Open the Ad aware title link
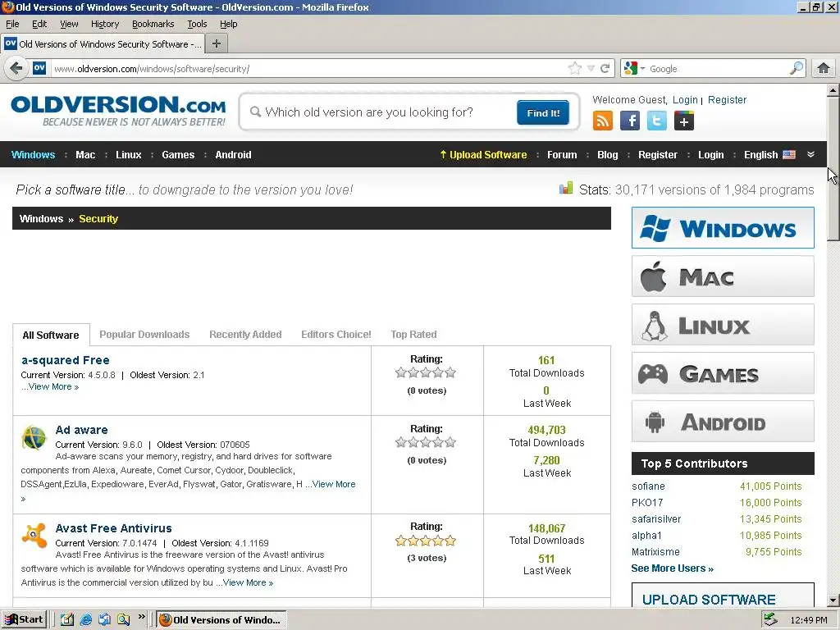840x630 pixels. pyautogui.click(x=81, y=430)
